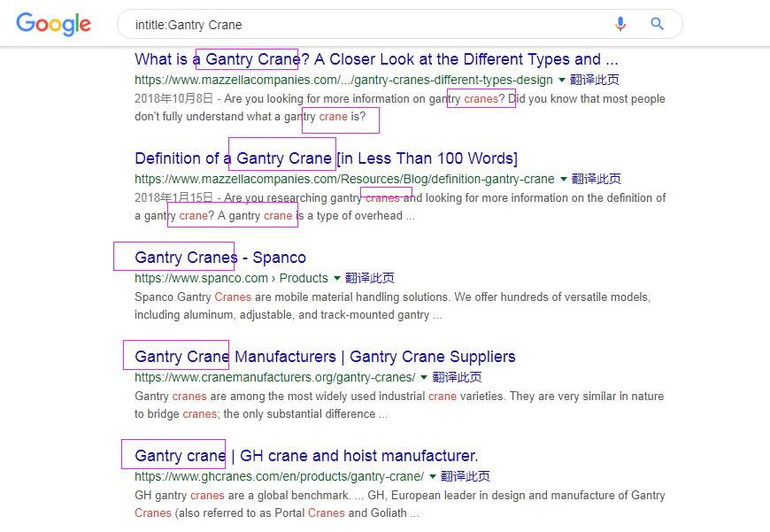Click 翻译此页 for the Spanco result
Viewport: 770px width, 532px height.
pyautogui.click(x=370, y=279)
